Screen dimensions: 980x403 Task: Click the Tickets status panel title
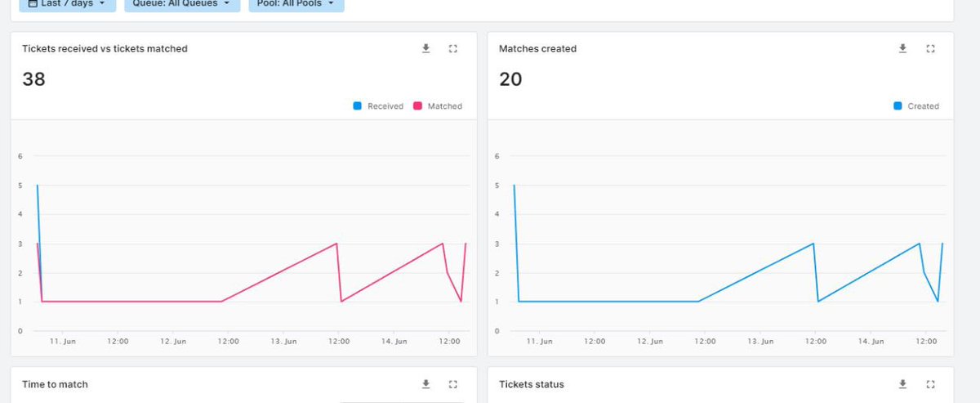pyautogui.click(x=531, y=384)
